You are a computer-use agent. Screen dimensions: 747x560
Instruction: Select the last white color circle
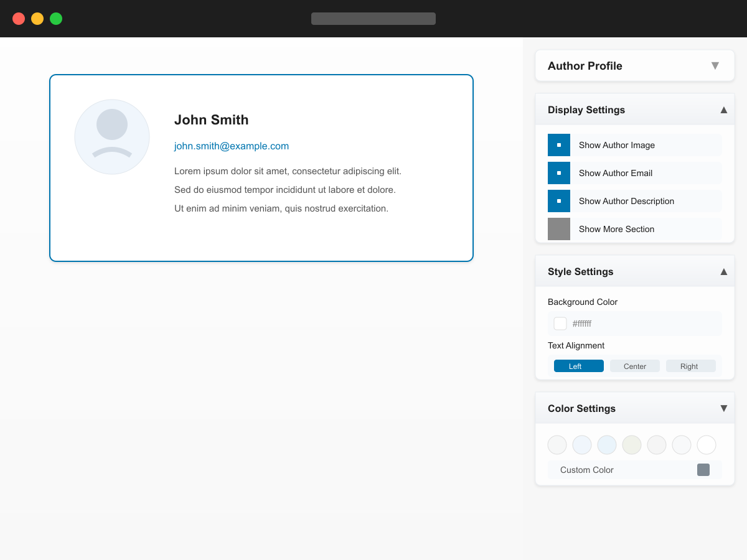pos(707,445)
